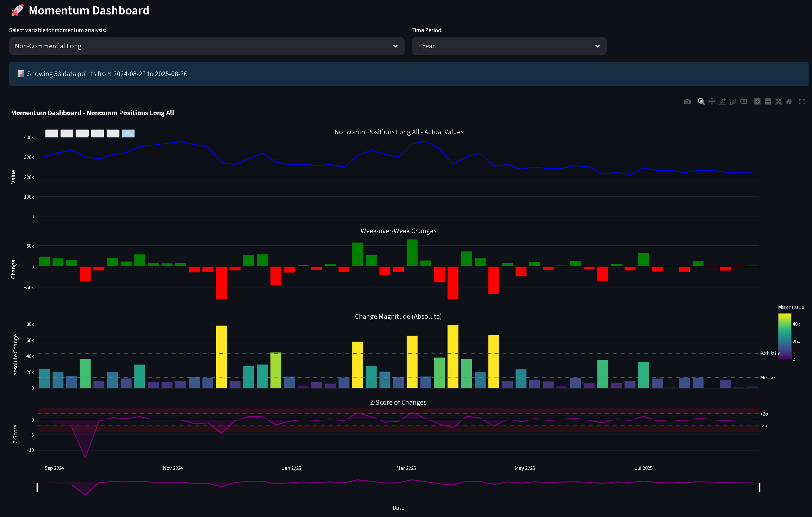Download plot as PNG camera icon
This screenshot has width=812, height=517.
coord(687,102)
